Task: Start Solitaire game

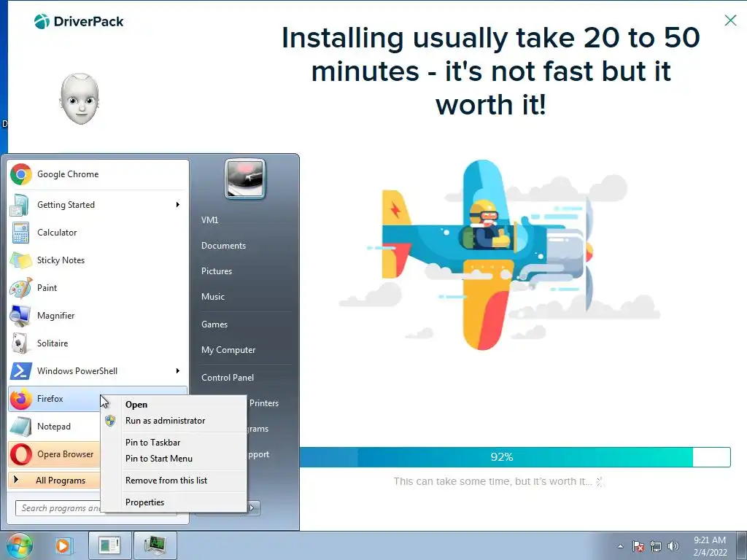Action: [x=98, y=343]
